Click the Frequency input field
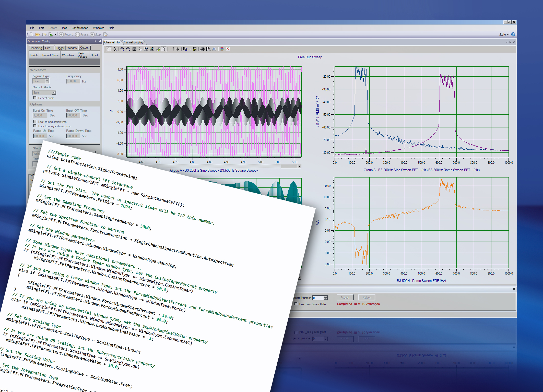Image resolution: width=543 pixels, height=392 pixels. pos(73,81)
